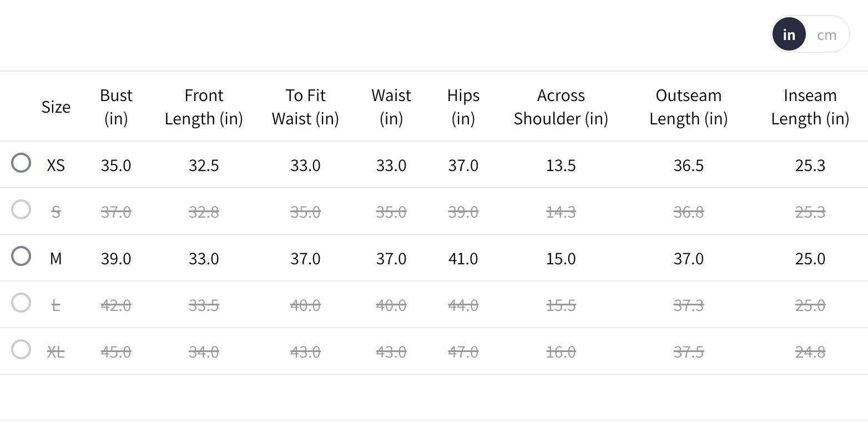
Task: Click the disabled L size radio button
Action: click(x=21, y=303)
